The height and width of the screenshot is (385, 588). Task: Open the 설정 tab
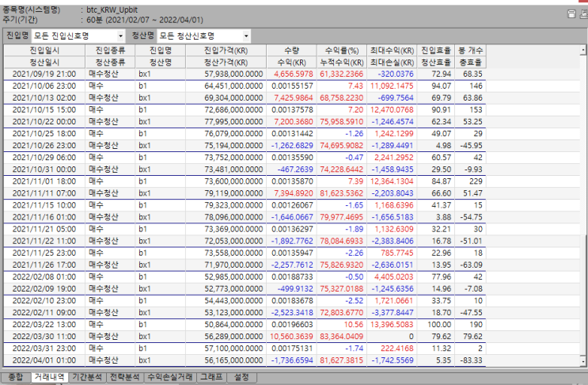241,377
